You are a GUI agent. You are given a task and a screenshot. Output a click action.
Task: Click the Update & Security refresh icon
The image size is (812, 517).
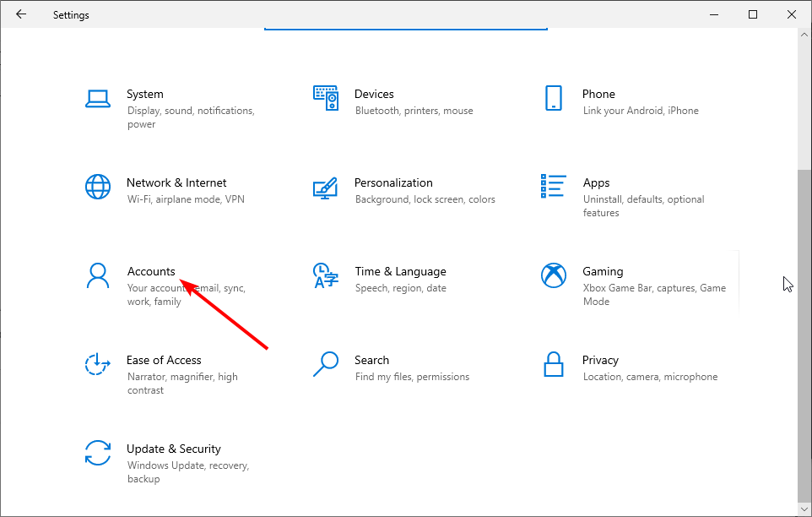[x=98, y=454]
